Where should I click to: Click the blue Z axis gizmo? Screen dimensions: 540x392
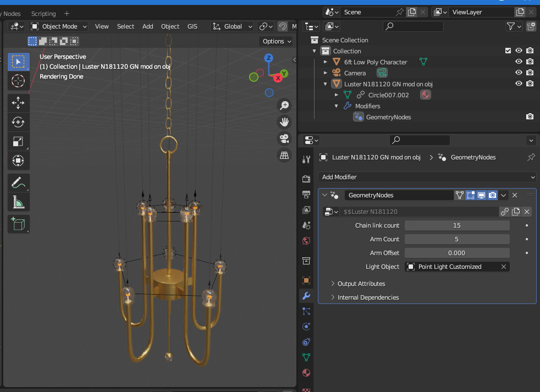[268, 58]
